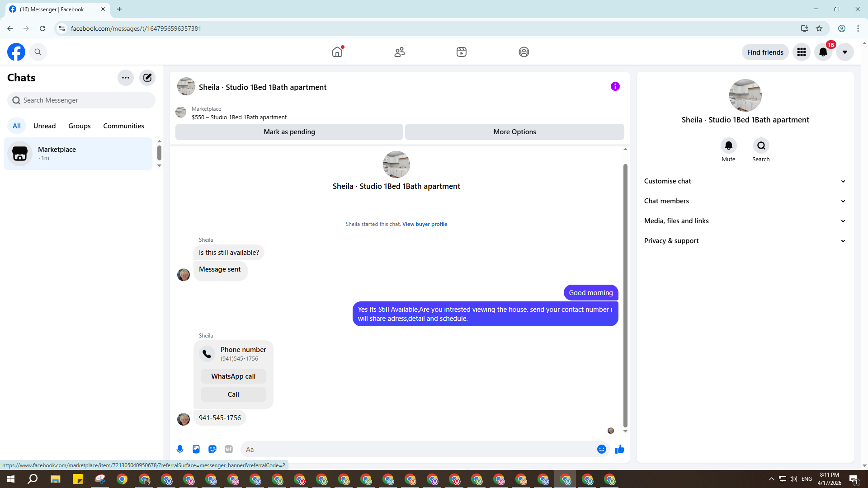The height and width of the screenshot is (488, 868).
Task: Click Mark as pending button
Action: point(289,132)
